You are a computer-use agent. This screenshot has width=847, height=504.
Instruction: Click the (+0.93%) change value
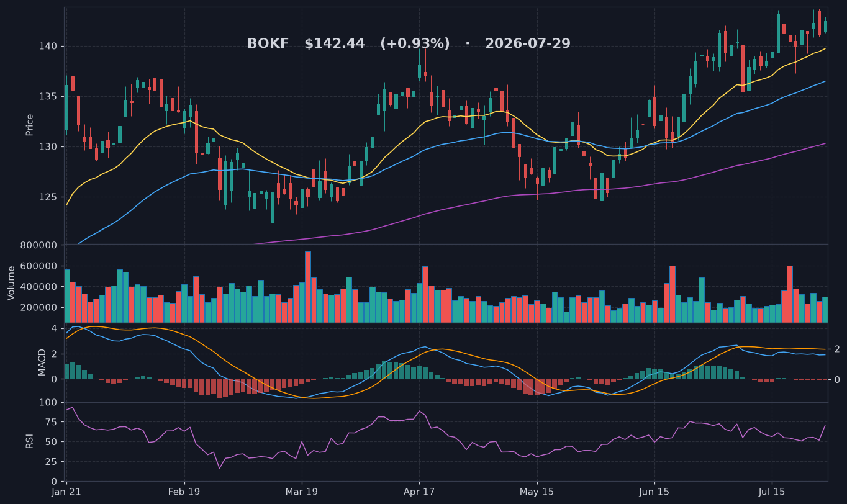click(x=415, y=43)
